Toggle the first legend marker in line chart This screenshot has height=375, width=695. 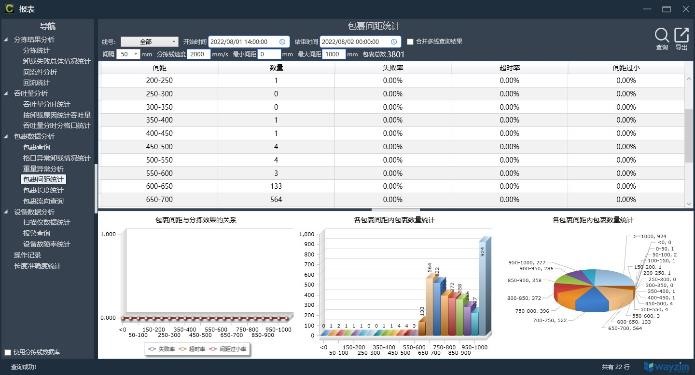click(x=152, y=349)
